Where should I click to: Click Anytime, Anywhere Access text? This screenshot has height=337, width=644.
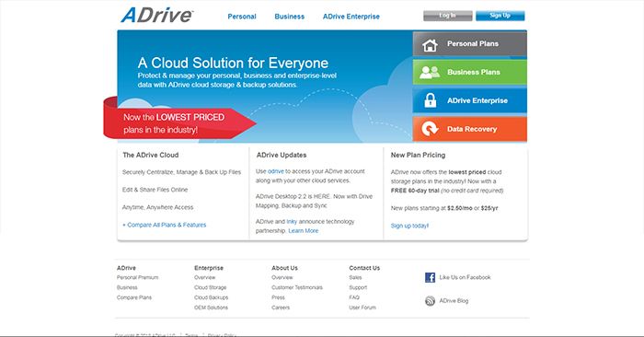(x=157, y=207)
